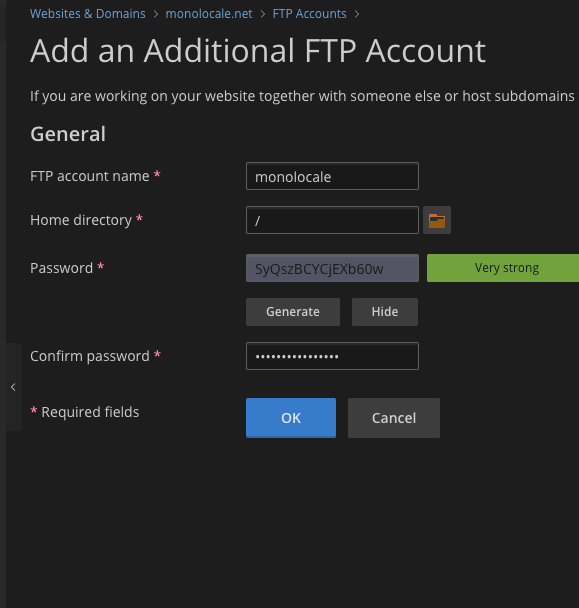Click the chevron after Websites & Domains
The image size is (579, 608).
pos(156,14)
